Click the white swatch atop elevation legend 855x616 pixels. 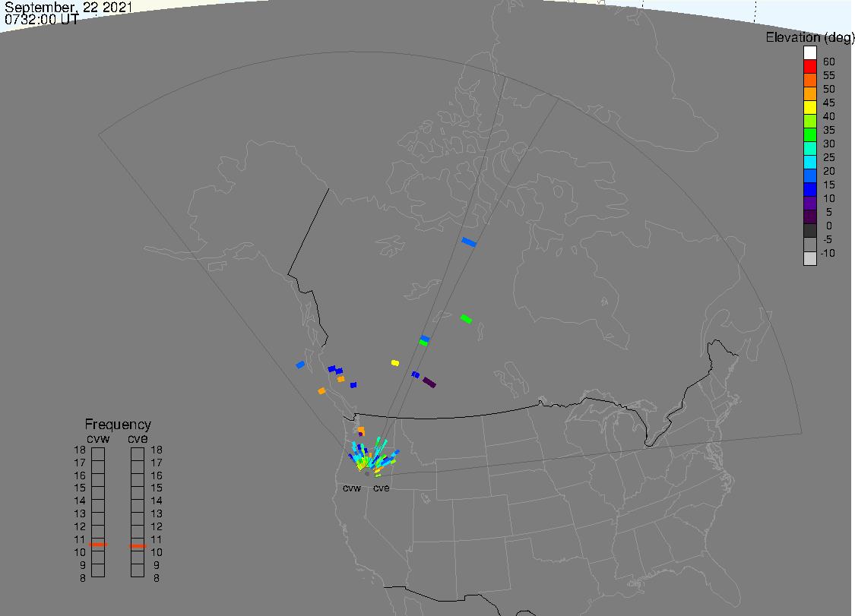pyautogui.click(x=809, y=53)
